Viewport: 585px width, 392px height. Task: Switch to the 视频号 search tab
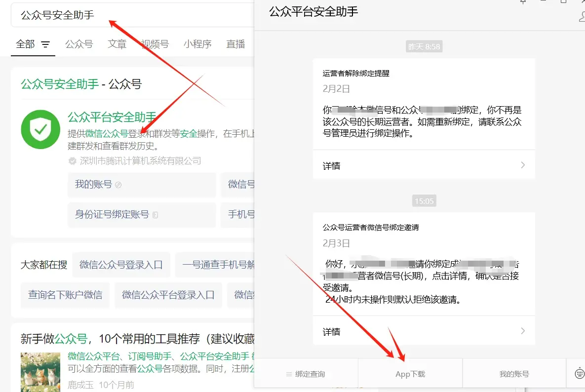coord(155,44)
